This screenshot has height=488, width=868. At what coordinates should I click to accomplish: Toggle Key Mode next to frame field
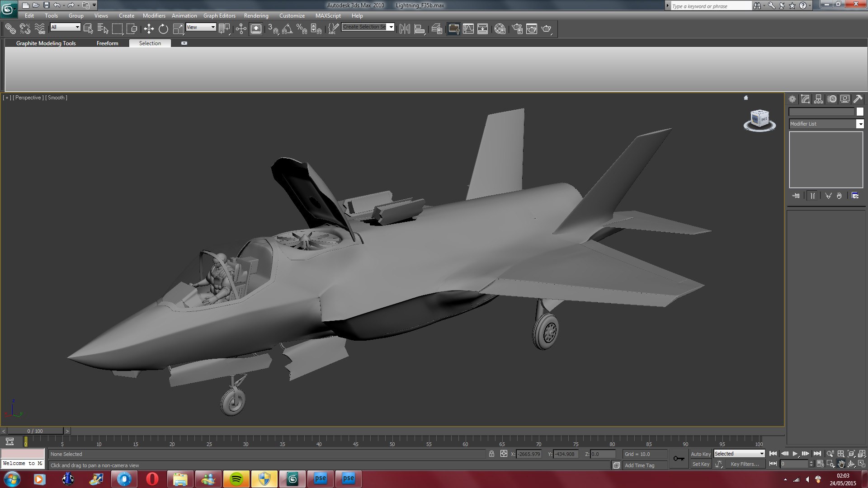pos(773,464)
